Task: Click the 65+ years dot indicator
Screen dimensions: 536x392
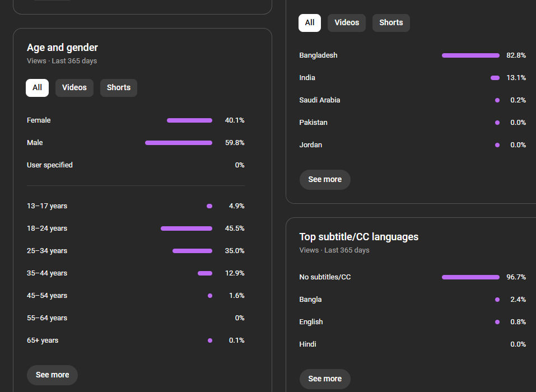Action: click(210, 340)
